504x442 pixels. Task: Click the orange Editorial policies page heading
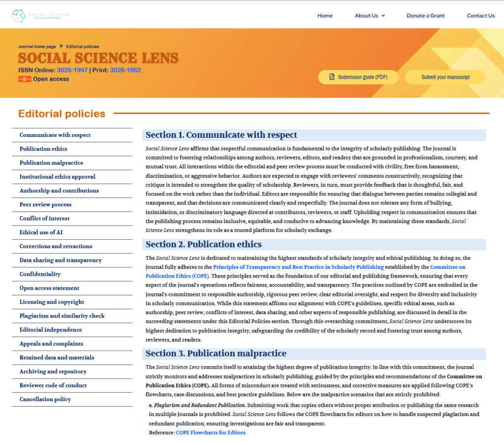[x=62, y=114]
